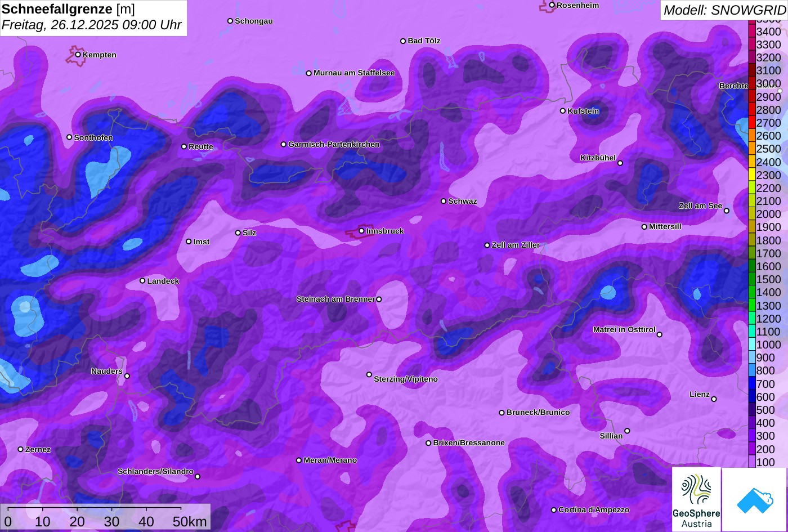Click the 50km scale bar label
Viewport: 788px width, 532px height.
click(190, 521)
